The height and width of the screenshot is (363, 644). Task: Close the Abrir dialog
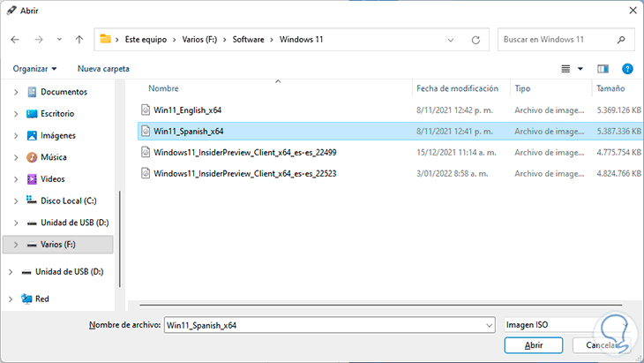[x=633, y=11]
